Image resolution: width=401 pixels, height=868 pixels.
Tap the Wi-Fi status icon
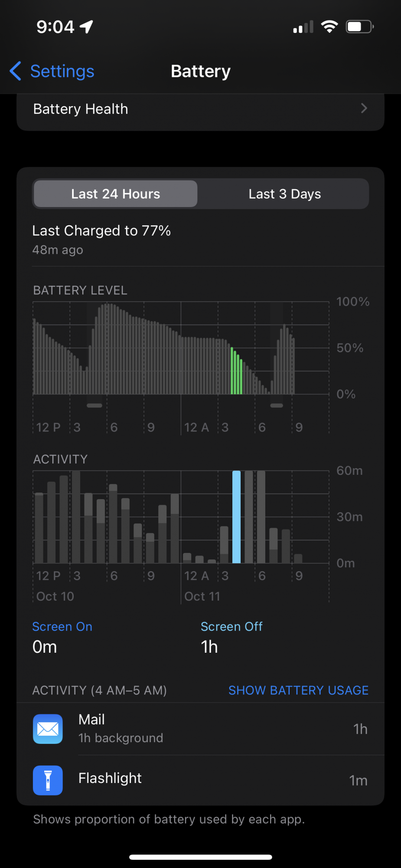(329, 27)
